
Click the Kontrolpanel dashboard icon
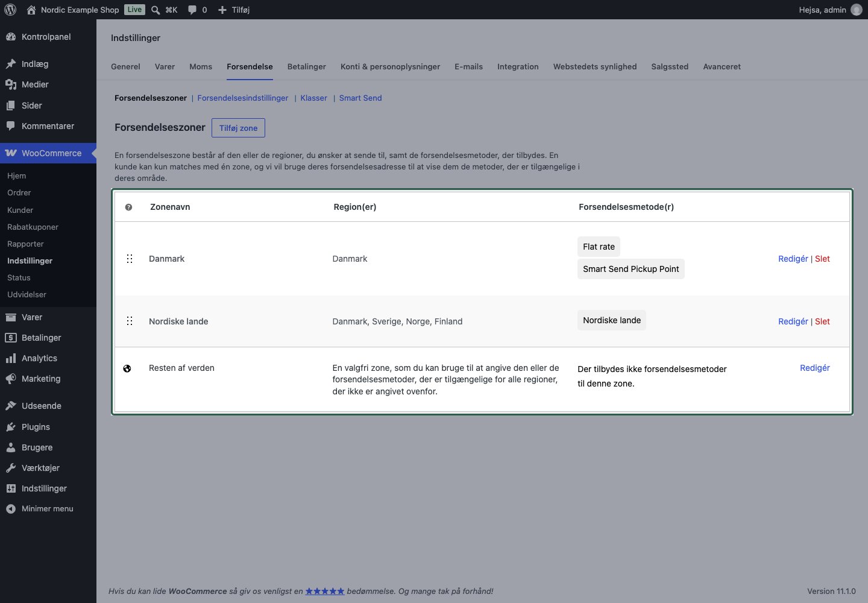tap(11, 37)
